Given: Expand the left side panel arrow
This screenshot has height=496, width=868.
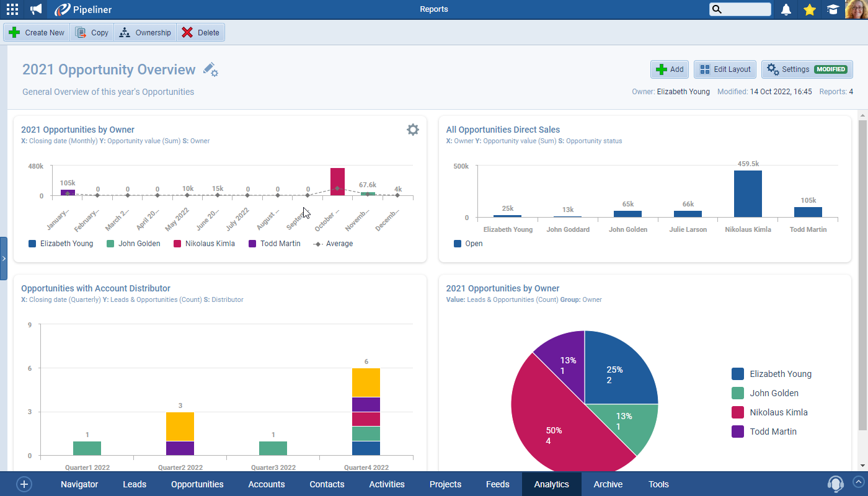Looking at the screenshot, I should (4, 259).
